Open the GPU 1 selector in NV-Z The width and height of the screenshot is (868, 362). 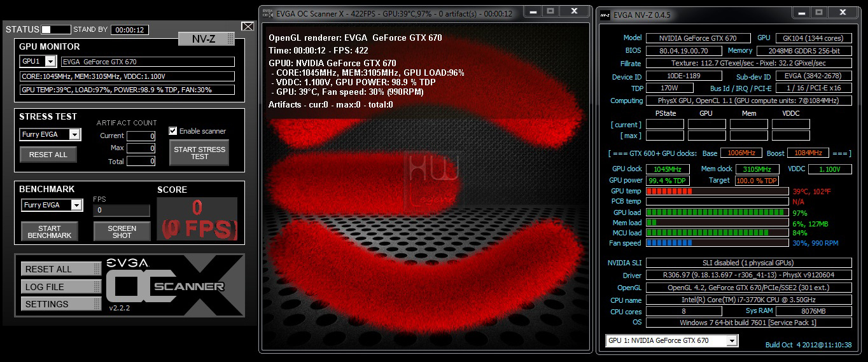(672, 341)
